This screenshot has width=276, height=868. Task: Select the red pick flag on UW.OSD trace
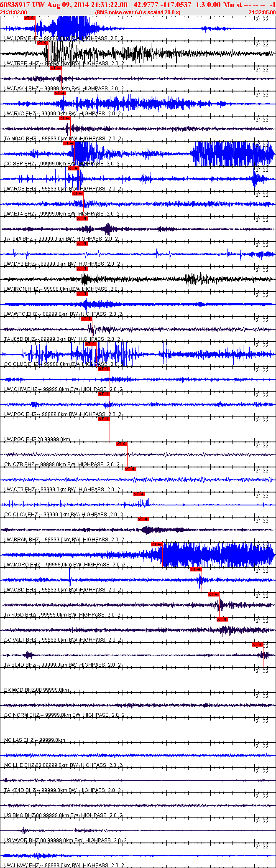tap(196, 569)
